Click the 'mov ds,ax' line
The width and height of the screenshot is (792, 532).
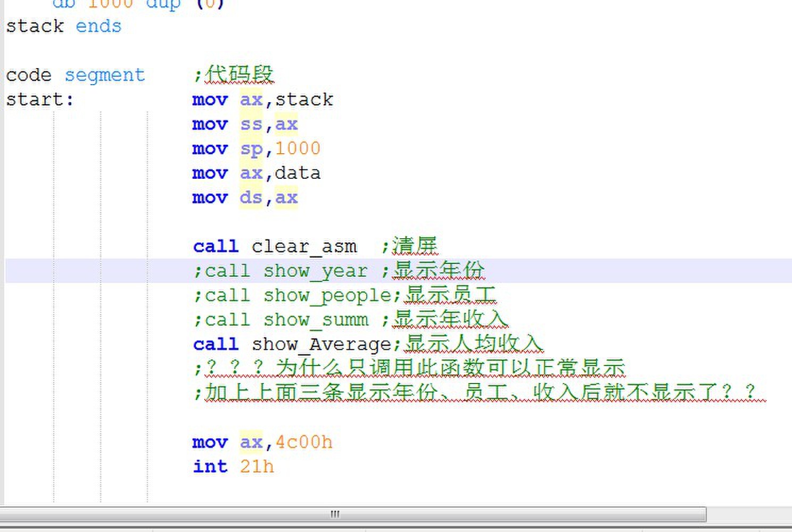(x=245, y=197)
